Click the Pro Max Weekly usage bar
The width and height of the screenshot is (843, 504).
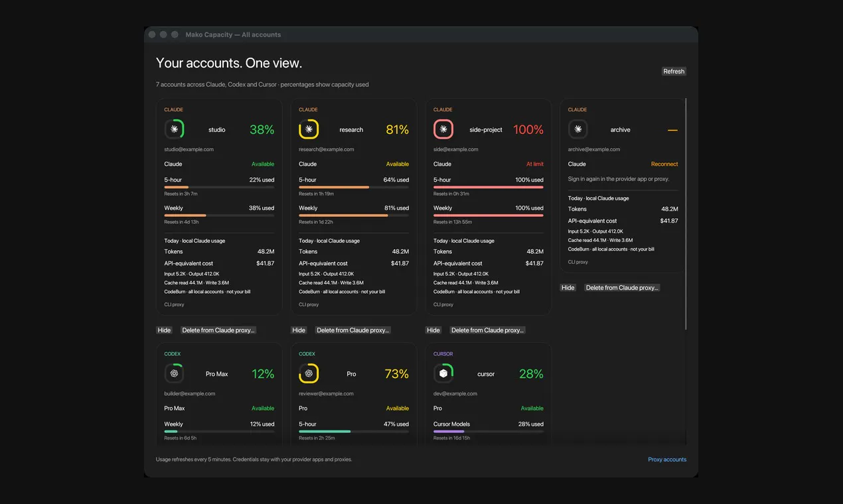219,432
